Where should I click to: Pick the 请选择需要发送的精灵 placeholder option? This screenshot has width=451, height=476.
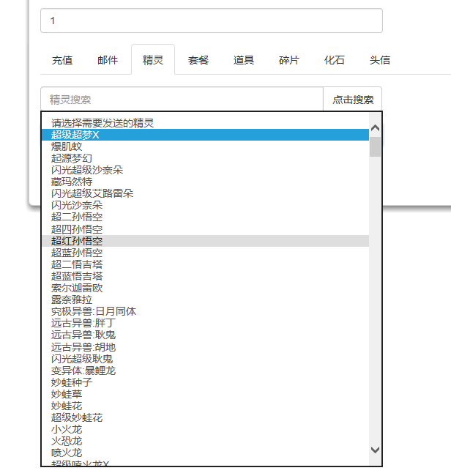tap(102, 123)
